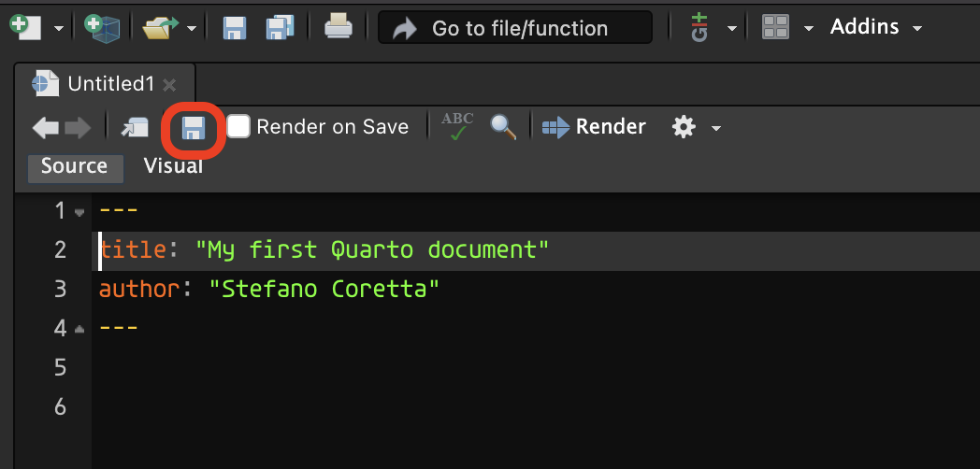980x469 pixels.
Task: Select the Source editor mode
Action: 75,167
